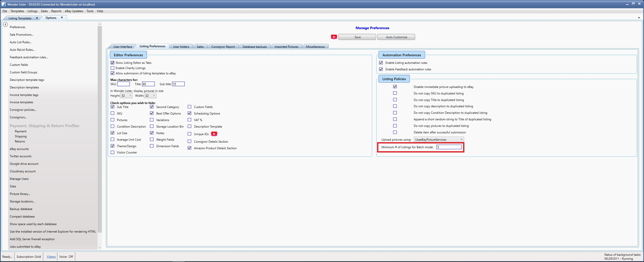The width and height of the screenshot is (644, 262).
Task: Open Feedback automation rules in sidebar
Action: tap(29, 57)
